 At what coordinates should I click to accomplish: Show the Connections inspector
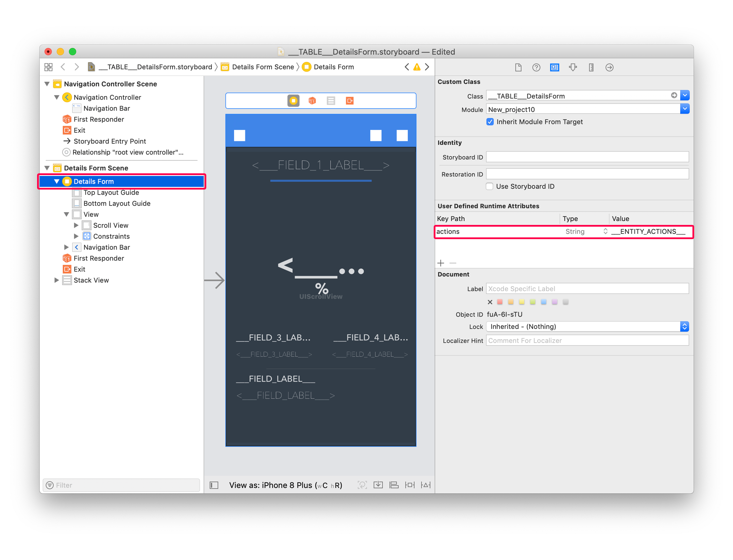(609, 68)
